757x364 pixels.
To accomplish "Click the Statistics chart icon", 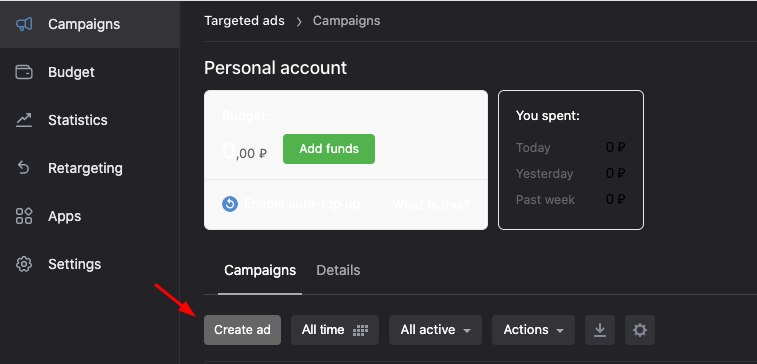I will [24, 120].
